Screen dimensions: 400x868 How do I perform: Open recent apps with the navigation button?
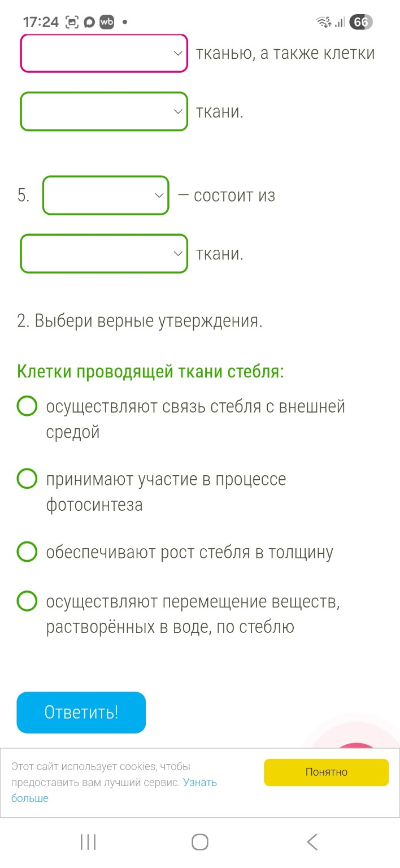pyautogui.click(x=87, y=841)
